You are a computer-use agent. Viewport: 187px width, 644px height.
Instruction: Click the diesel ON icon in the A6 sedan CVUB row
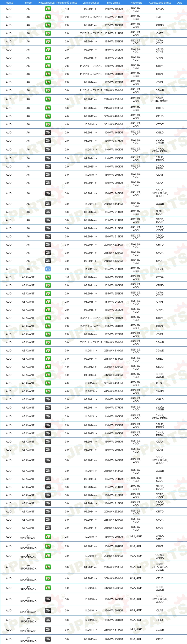pyautogui.click(x=48, y=261)
